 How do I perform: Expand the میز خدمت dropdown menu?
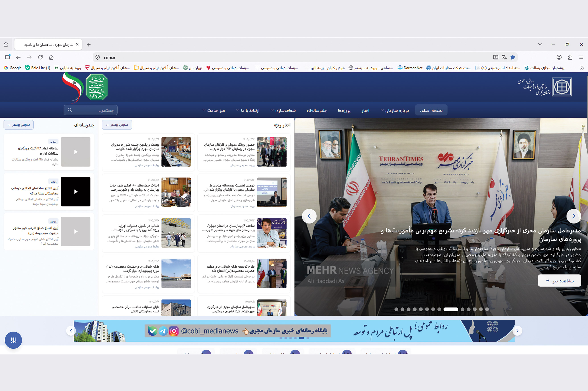pyautogui.click(x=214, y=110)
